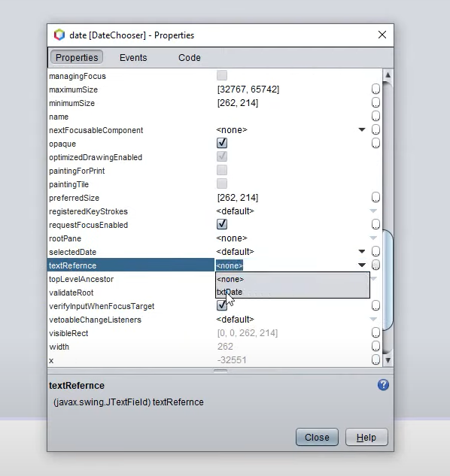Switch to the Code tab
This screenshot has height=476, width=450.
click(x=190, y=58)
